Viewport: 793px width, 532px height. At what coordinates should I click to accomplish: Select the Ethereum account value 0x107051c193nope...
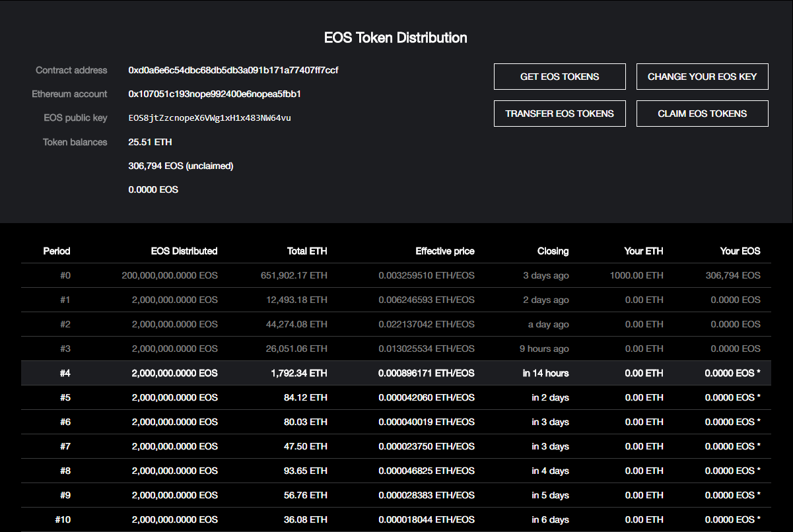pyautogui.click(x=215, y=94)
